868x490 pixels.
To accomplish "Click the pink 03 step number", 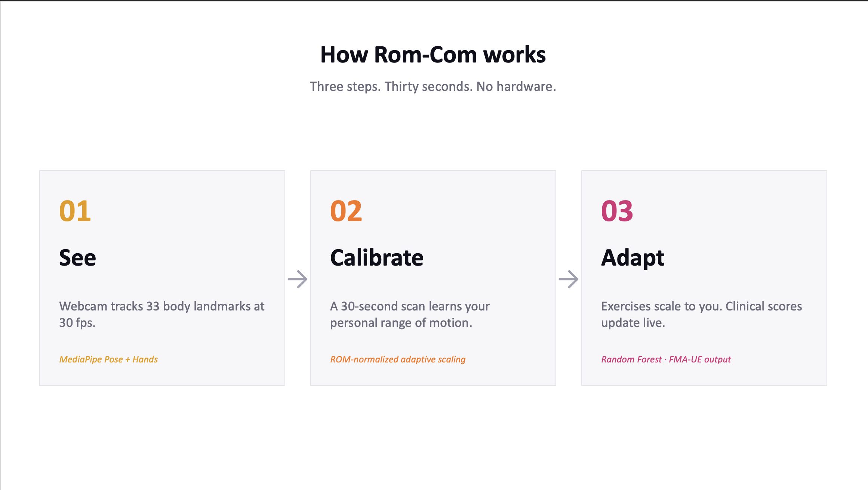I will pos(617,211).
